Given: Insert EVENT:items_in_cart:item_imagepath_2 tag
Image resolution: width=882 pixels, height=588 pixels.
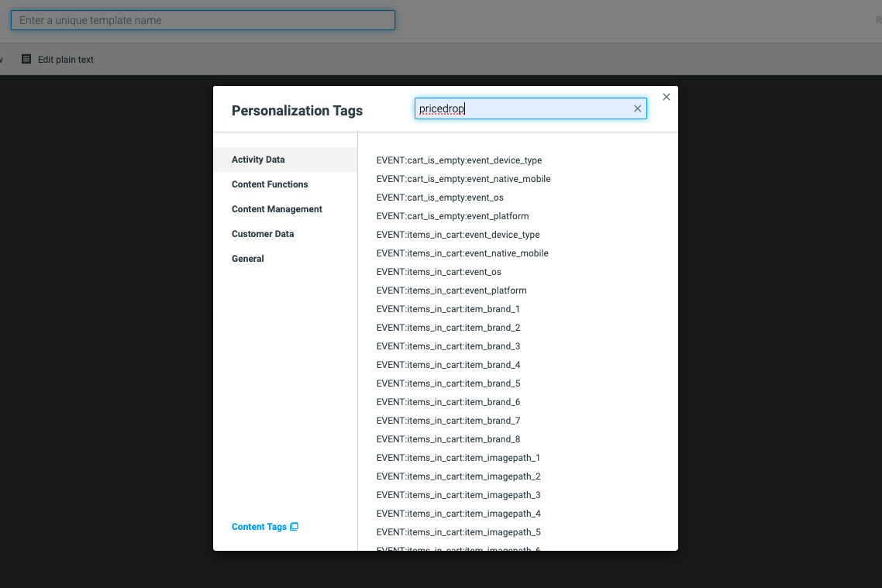Looking at the screenshot, I should coord(458,476).
